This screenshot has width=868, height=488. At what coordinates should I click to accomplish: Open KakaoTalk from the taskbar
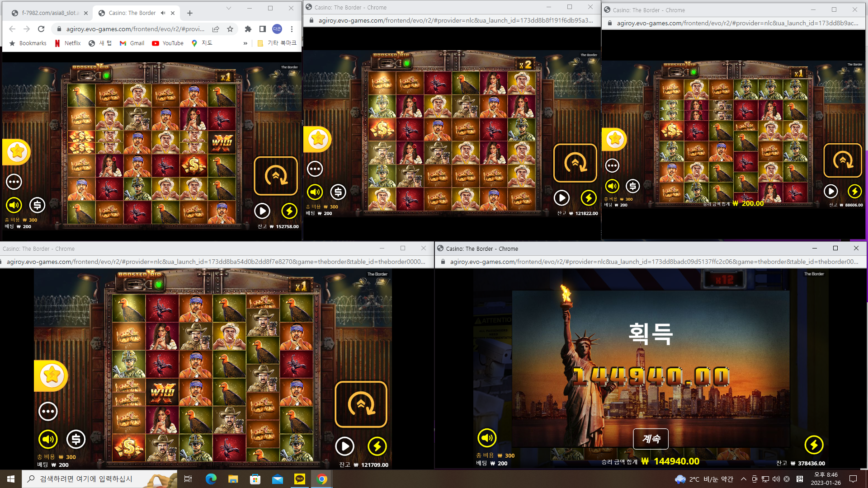(x=300, y=479)
